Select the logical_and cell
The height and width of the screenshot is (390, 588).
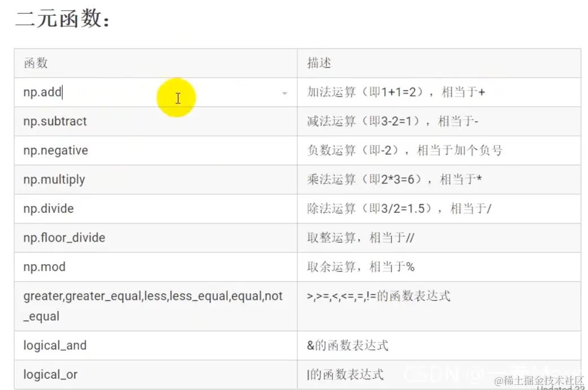coord(156,345)
